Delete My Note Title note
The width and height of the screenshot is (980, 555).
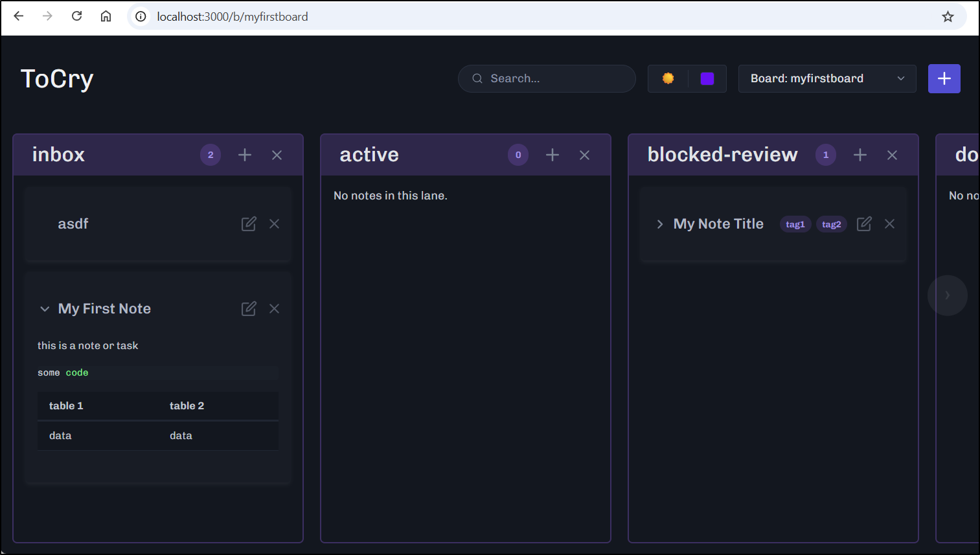pyautogui.click(x=890, y=224)
